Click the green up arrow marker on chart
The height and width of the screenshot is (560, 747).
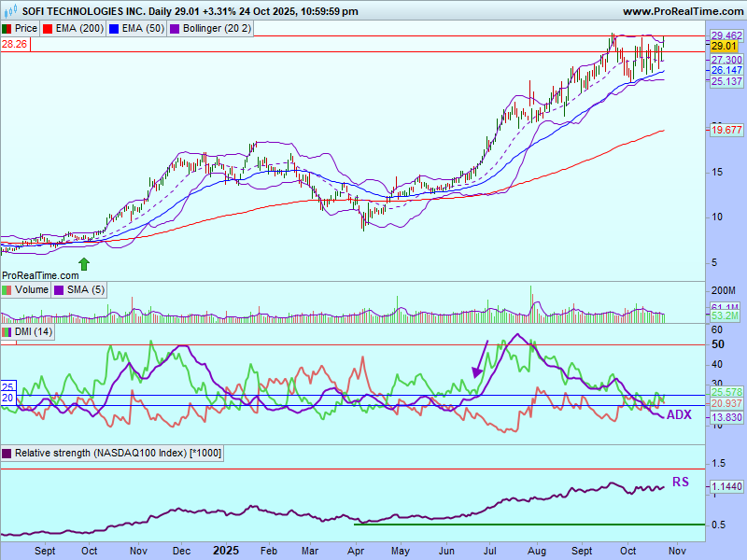point(84,264)
